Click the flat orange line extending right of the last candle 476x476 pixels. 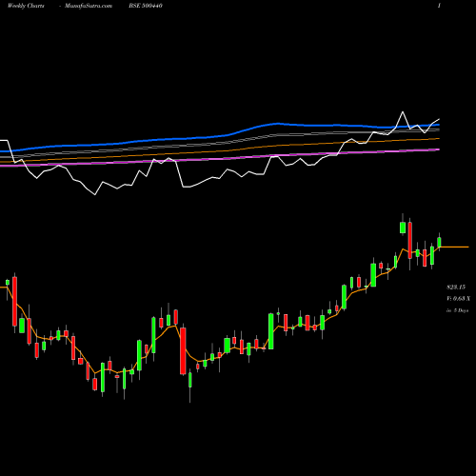tap(454, 247)
